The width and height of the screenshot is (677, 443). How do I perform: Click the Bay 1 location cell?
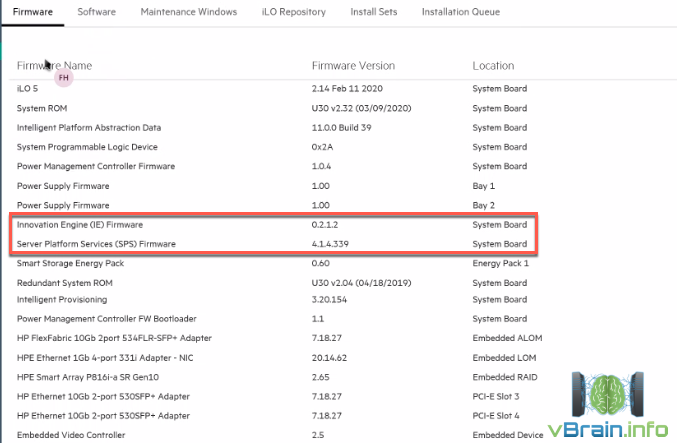484,186
